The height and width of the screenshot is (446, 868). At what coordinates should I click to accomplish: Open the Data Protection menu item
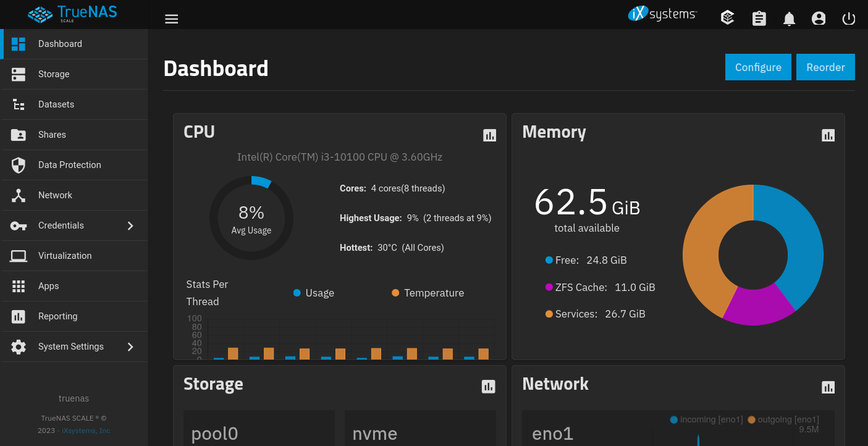pyautogui.click(x=74, y=165)
